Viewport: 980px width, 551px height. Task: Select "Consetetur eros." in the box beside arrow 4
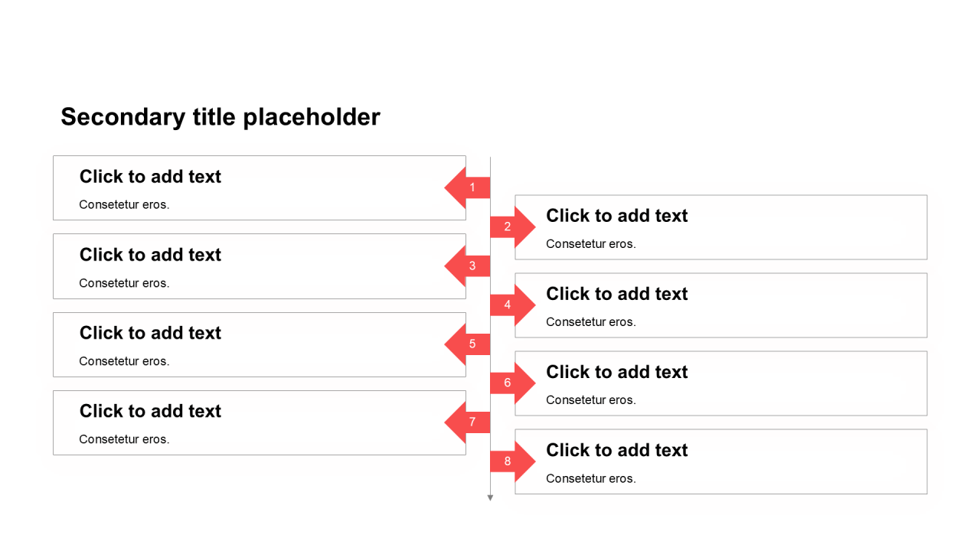pyautogui.click(x=590, y=322)
